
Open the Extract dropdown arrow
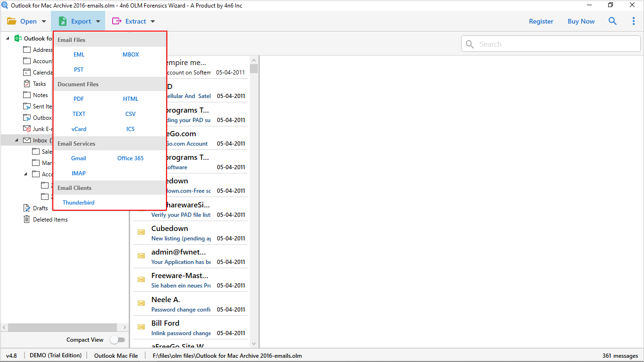pyautogui.click(x=152, y=21)
